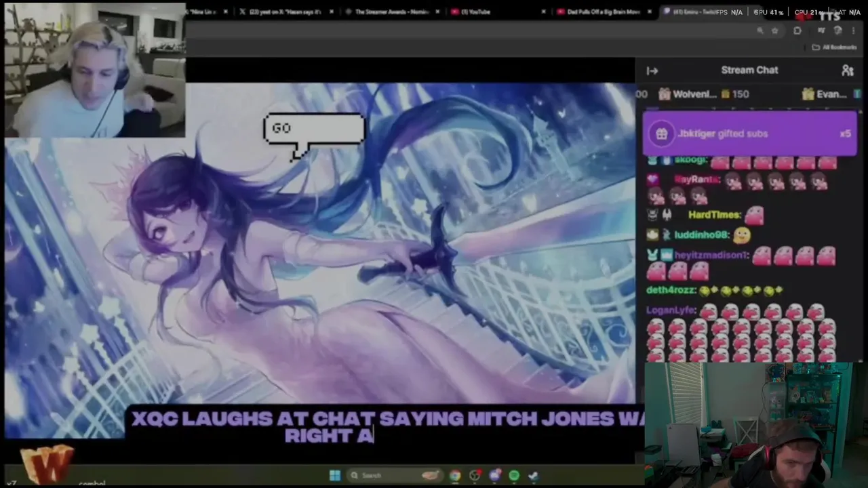Open Steam from taskbar
Image resolution: width=868 pixels, height=488 pixels.
pyautogui.click(x=534, y=475)
